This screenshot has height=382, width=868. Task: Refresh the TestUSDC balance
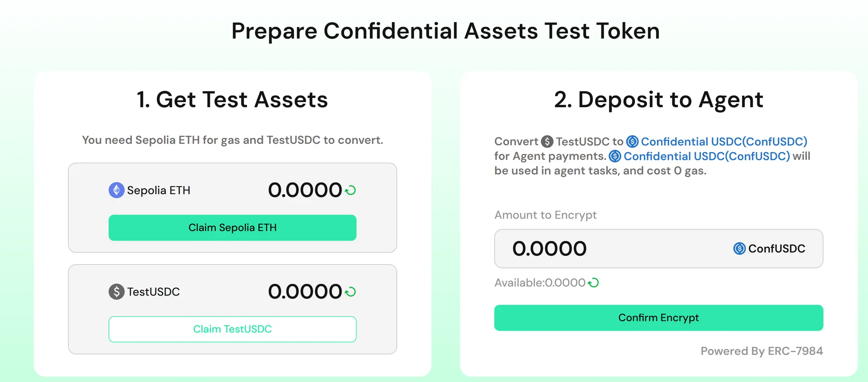pyautogui.click(x=351, y=292)
